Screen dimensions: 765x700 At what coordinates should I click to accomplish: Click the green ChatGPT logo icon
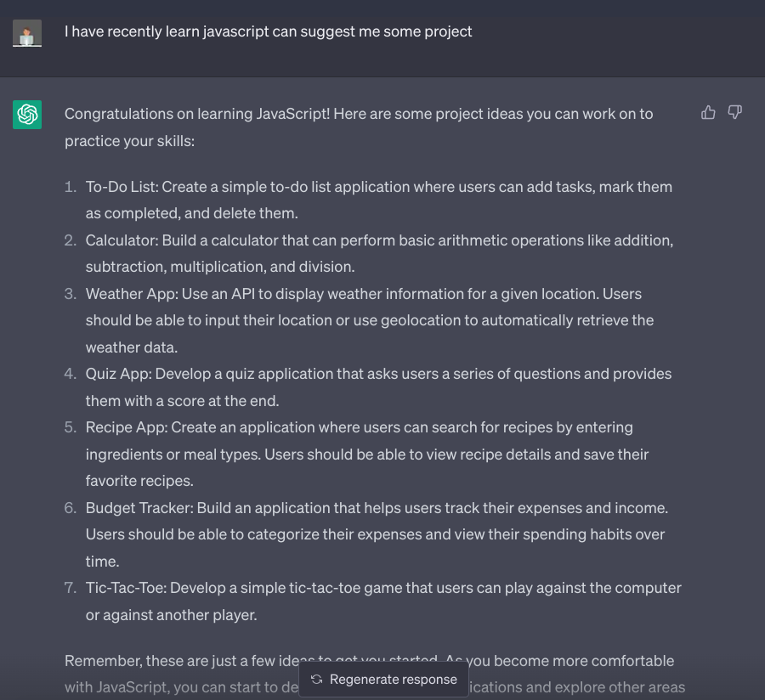27,115
